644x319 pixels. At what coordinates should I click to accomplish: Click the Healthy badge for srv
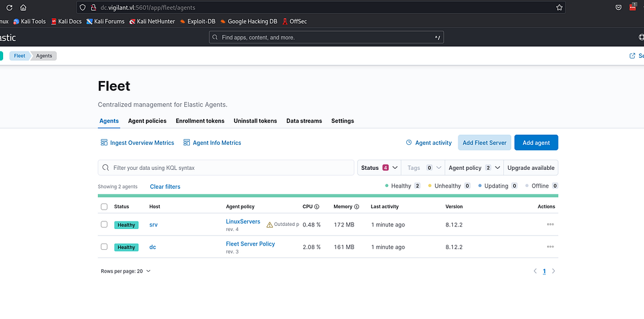[x=126, y=225]
